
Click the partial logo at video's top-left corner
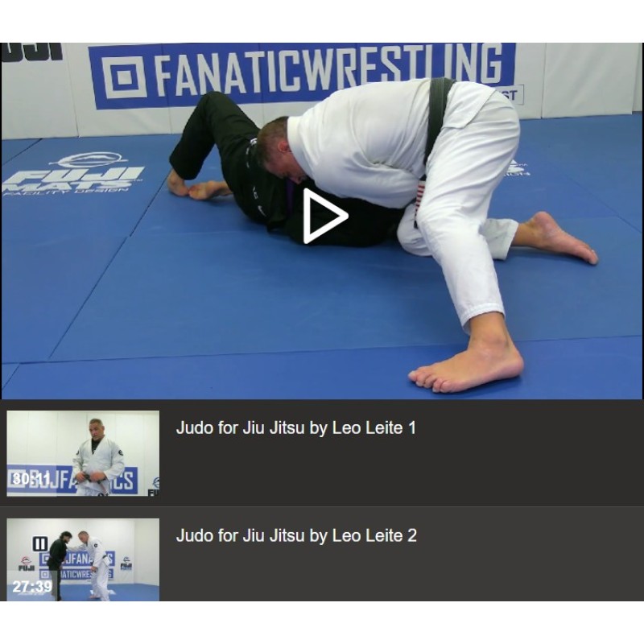(x=32, y=51)
